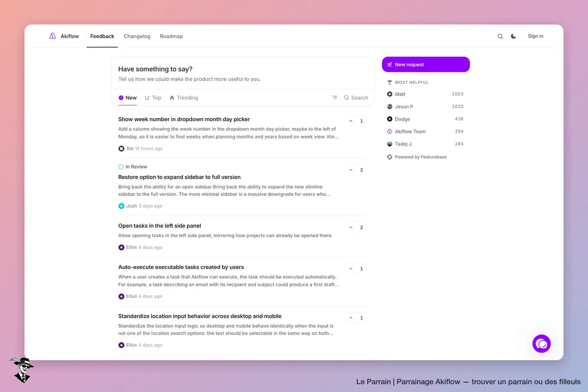
Task: Open the Roadmap tab
Action: pos(171,36)
